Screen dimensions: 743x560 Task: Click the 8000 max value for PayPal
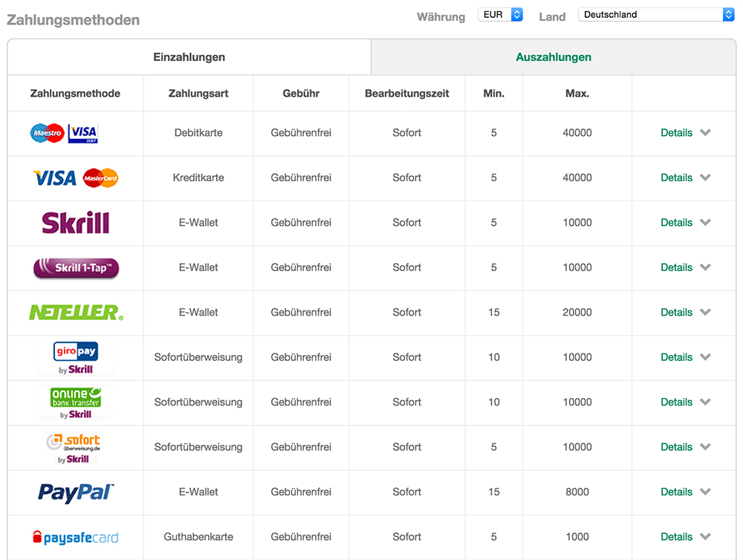pos(577,492)
